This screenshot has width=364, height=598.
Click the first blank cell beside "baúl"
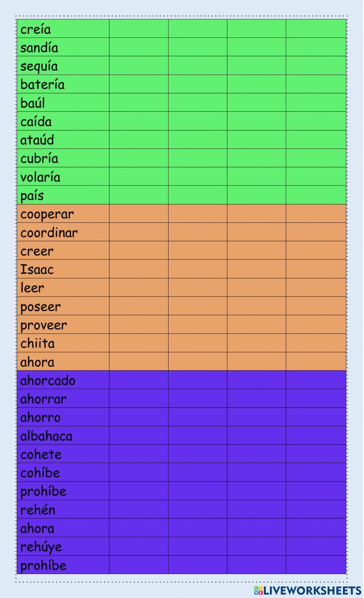click(139, 103)
